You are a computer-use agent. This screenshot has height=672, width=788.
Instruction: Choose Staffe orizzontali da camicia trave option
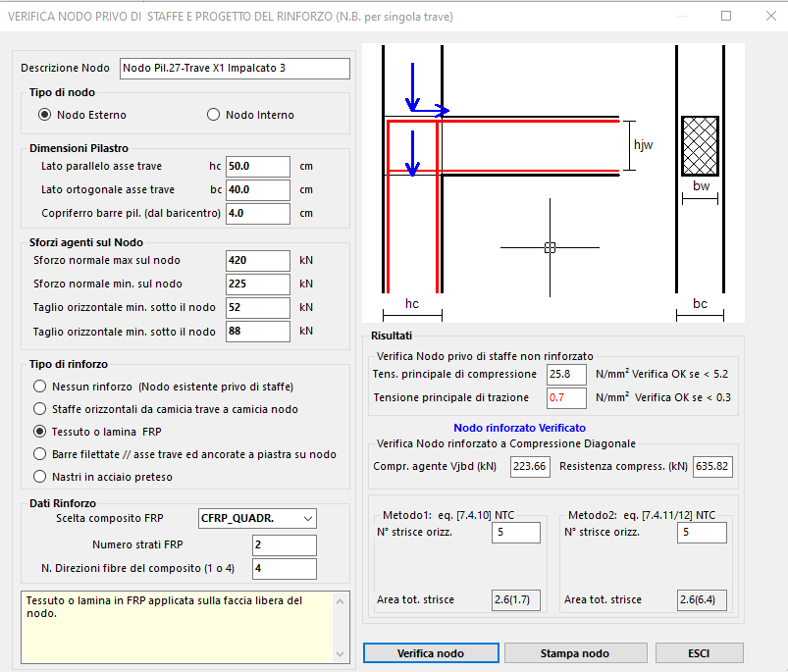39,409
